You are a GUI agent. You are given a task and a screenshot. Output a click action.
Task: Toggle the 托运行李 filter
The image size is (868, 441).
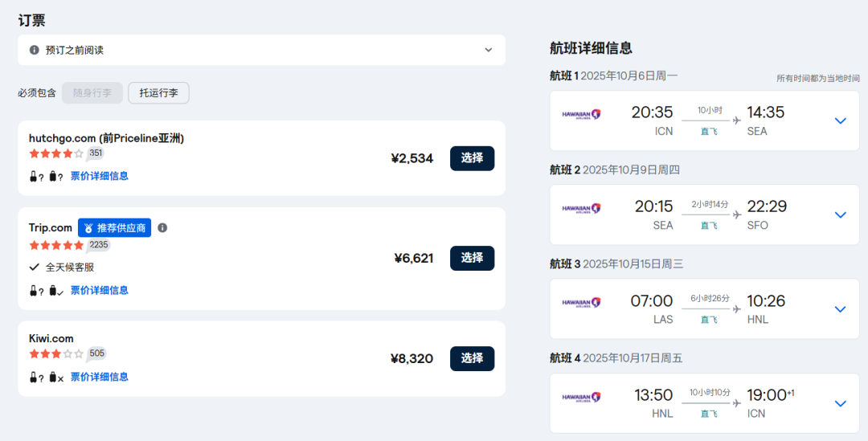click(158, 93)
